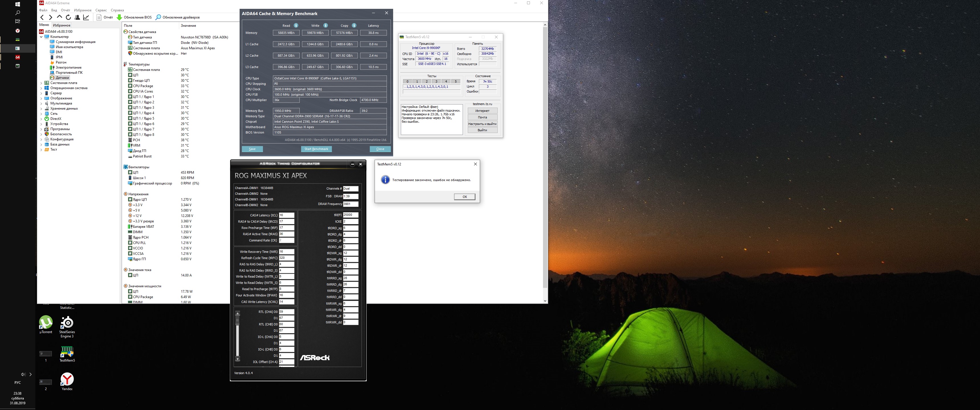Open the graph icon in AIDA64 toolbar
This screenshot has height=410, width=980.
tap(86, 17)
